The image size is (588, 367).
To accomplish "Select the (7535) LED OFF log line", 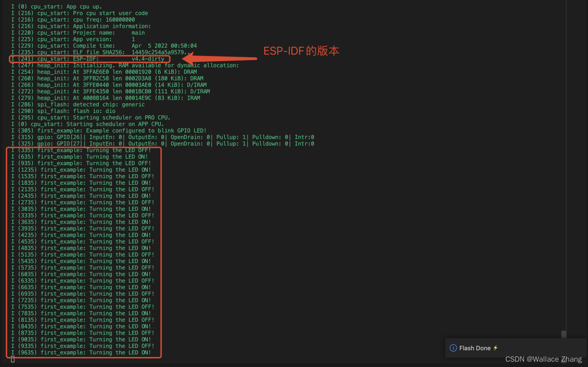I will [x=83, y=307].
